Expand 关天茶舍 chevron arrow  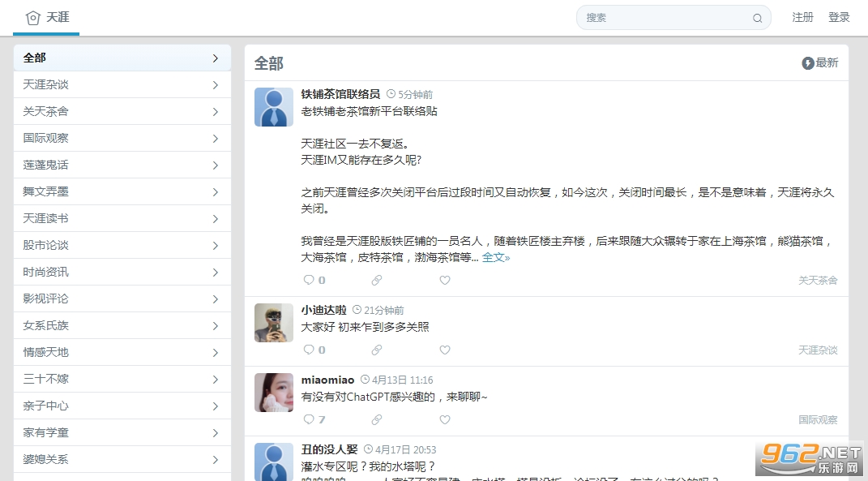216,112
